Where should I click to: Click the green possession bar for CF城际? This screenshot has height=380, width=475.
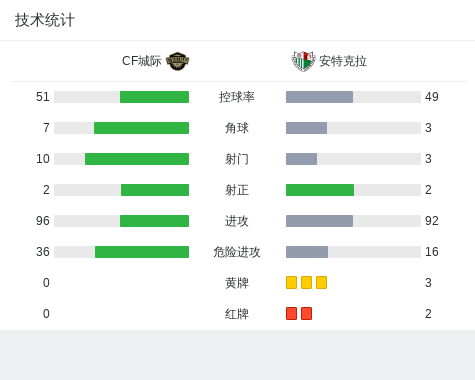pyautogui.click(x=154, y=97)
